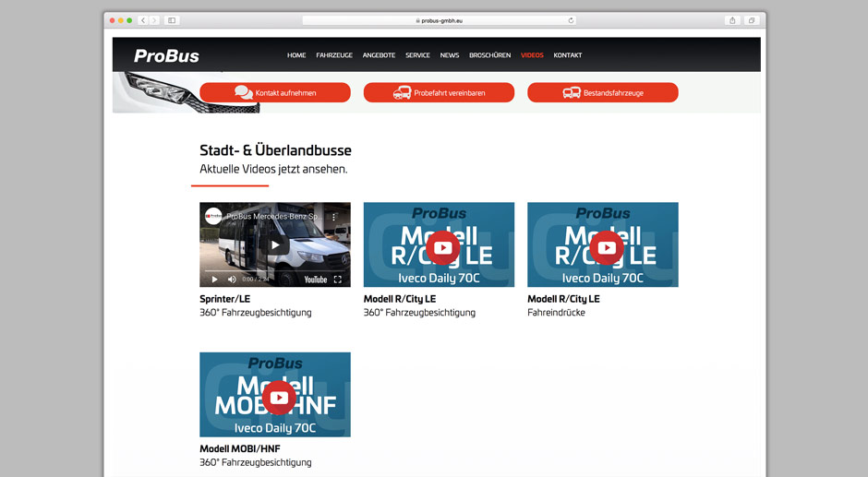Reload the page with the refresh icon
This screenshot has height=477, width=868.
[x=571, y=20]
